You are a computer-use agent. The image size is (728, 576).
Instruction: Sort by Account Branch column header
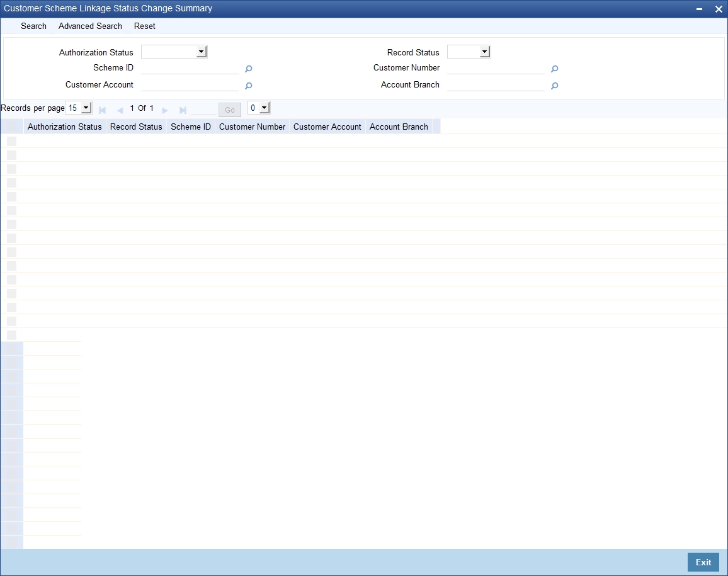click(399, 127)
